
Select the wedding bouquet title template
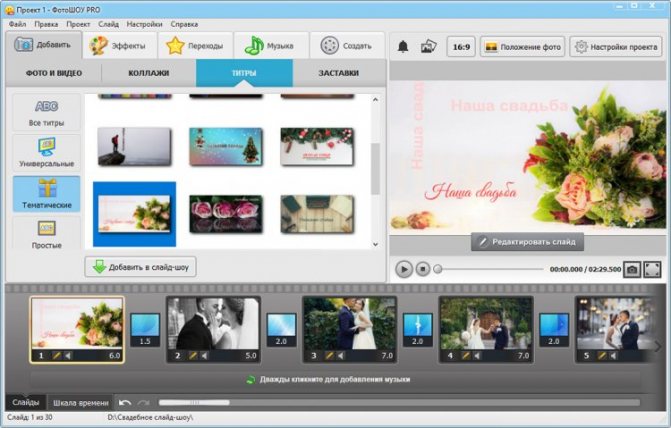pos(134,214)
